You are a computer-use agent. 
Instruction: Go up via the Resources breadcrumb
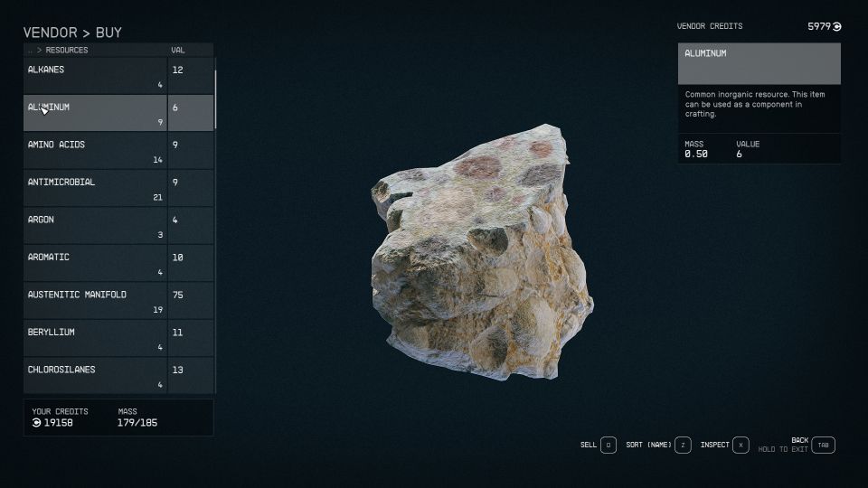pos(66,50)
